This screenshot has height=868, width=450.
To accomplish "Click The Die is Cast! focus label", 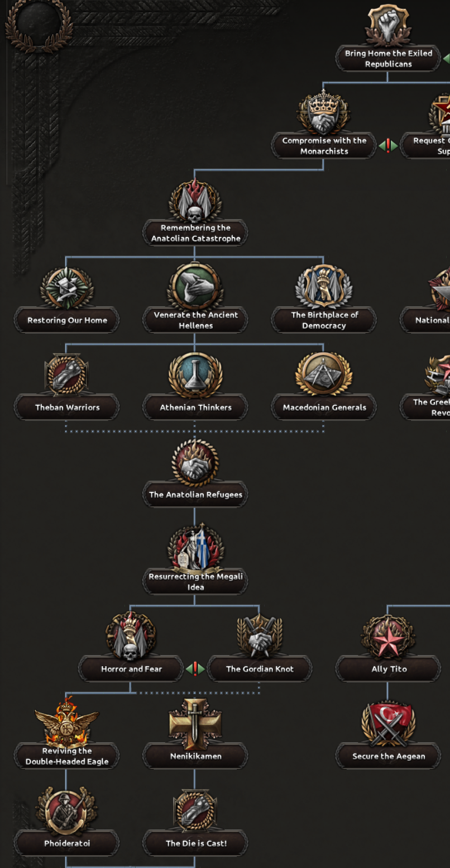I will click(x=195, y=843).
